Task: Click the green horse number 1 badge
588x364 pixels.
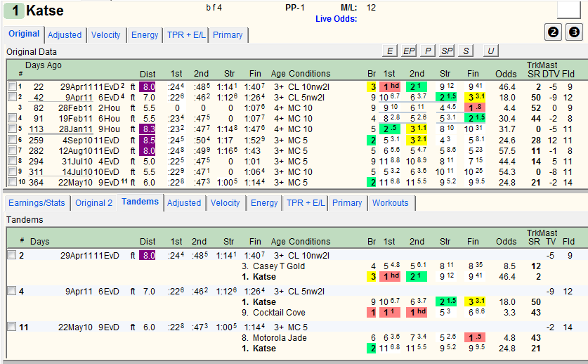Action: [x=14, y=11]
